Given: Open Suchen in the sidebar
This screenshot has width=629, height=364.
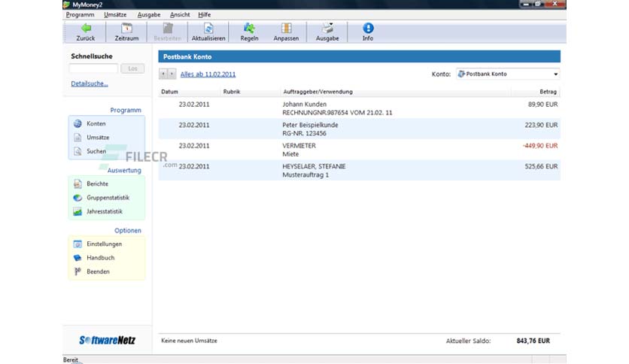Looking at the screenshot, I should coord(96,151).
